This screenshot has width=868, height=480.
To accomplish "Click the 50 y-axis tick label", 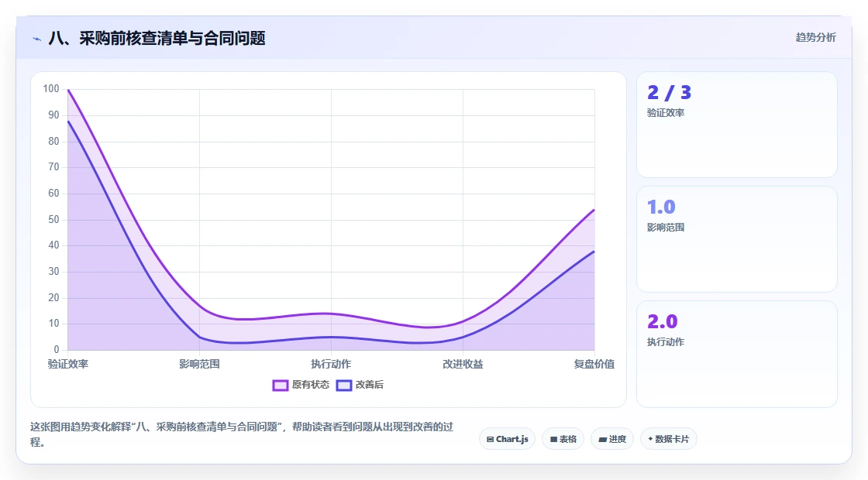I will tap(53, 220).
